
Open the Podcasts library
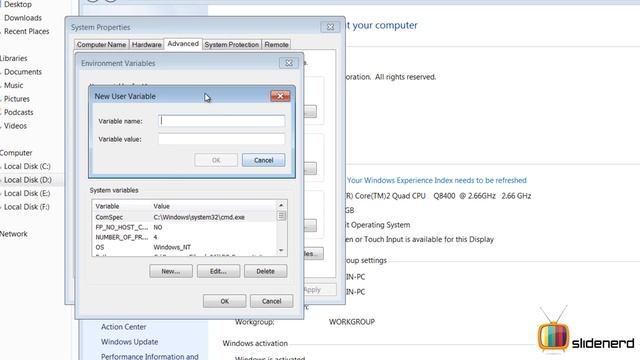tap(18, 112)
